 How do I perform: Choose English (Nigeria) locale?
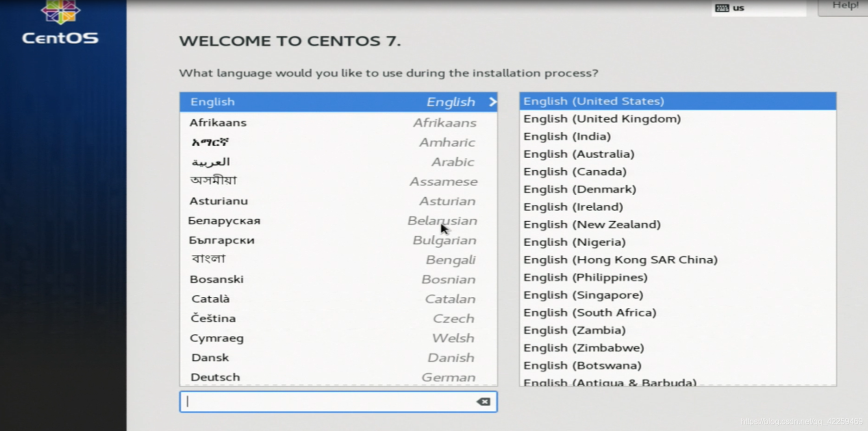(677, 242)
